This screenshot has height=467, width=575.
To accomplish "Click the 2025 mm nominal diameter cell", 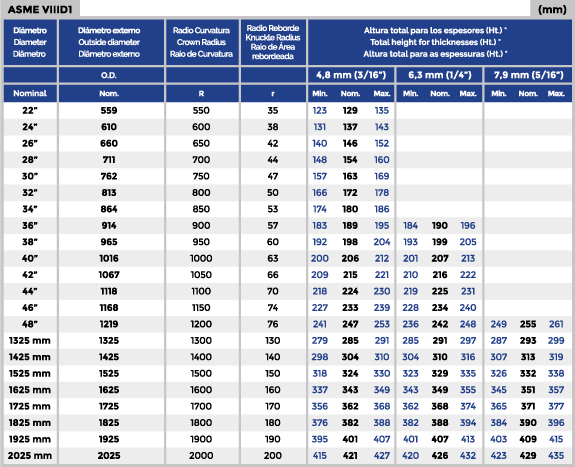I will click(x=30, y=456).
